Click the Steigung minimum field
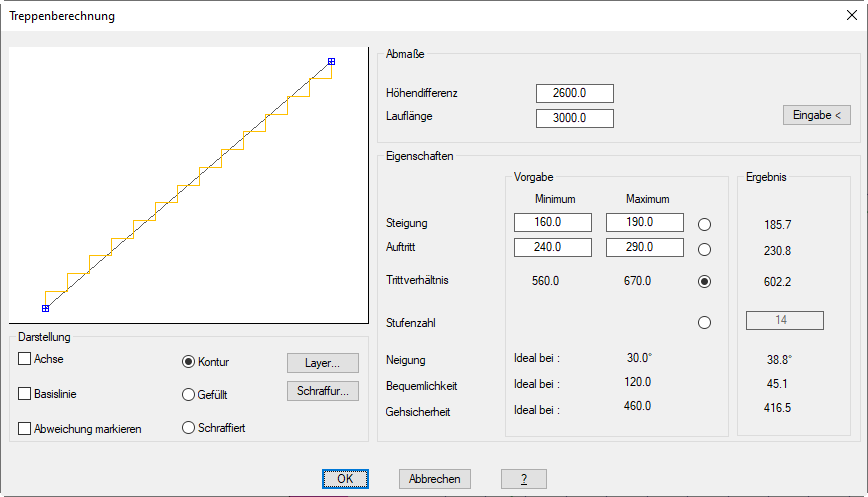 click(x=553, y=222)
